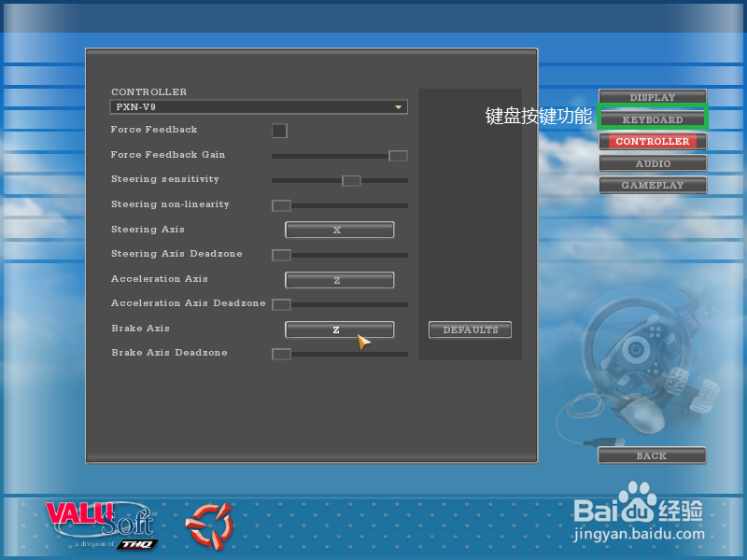This screenshot has height=560, width=747.
Task: Enable the Force Feedback checkbox
Action: (x=279, y=131)
